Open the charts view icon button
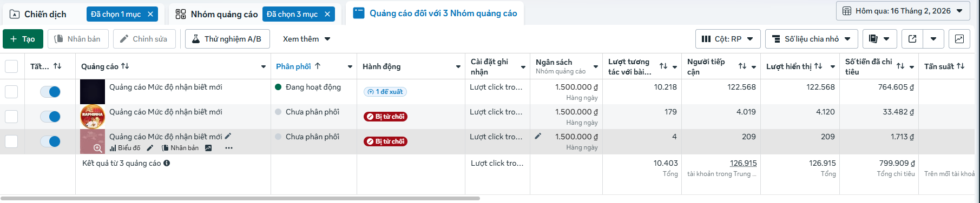Viewport: 980px width, 203px height. (959, 39)
